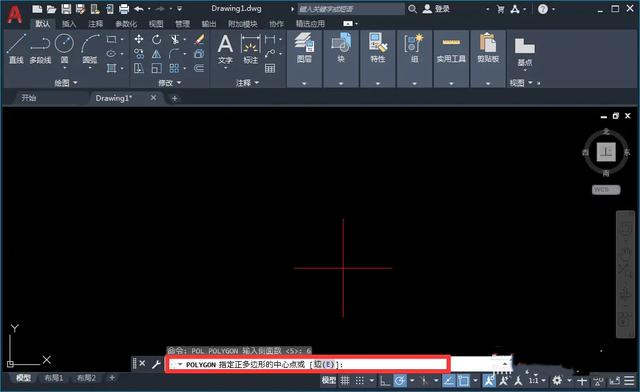Image resolution: width=640 pixels, height=392 pixels.
Task: Open the Start (开始) file tab
Action: (29, 98)
